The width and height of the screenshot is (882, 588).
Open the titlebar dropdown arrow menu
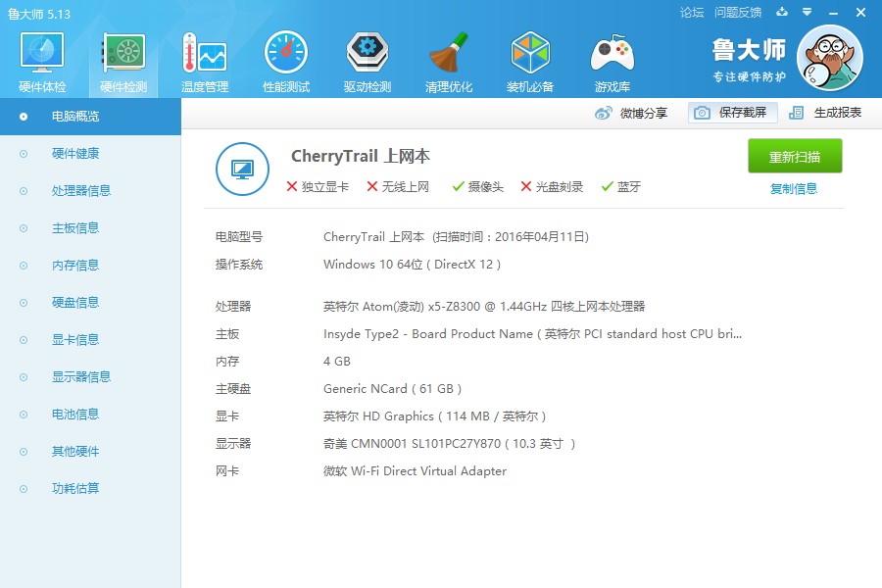(x=806, y=13)
